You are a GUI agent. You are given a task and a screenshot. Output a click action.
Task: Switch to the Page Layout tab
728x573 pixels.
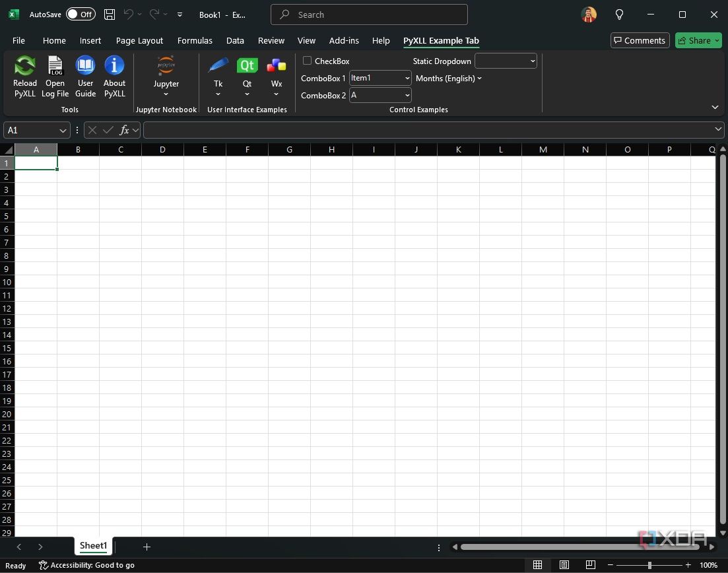pyautogui.click(x=139, y=41)
